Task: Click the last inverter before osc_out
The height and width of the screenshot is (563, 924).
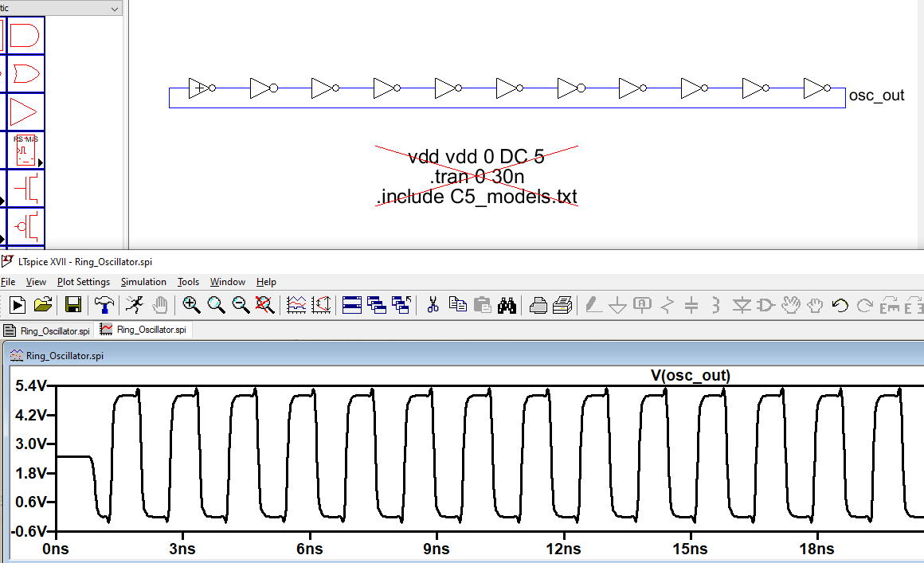Action: [816, 88]
